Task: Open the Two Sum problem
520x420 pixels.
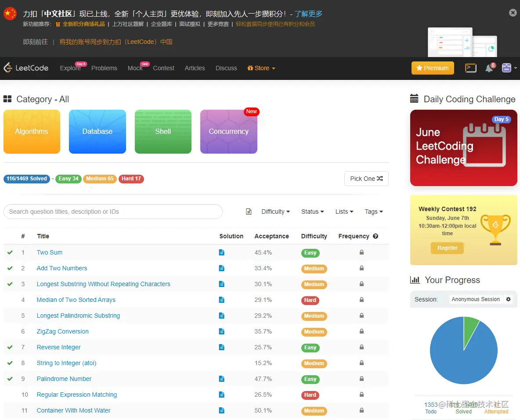Action: 50,252
